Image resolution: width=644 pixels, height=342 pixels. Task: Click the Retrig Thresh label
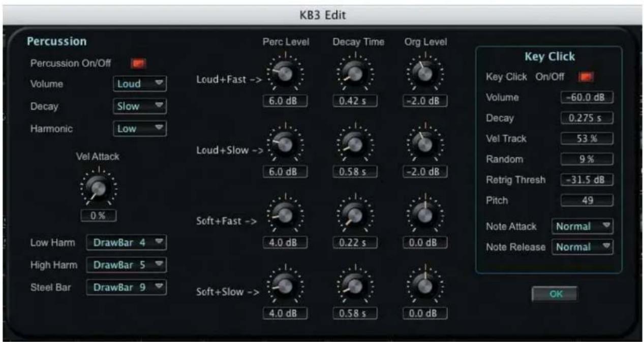[515, 180]
